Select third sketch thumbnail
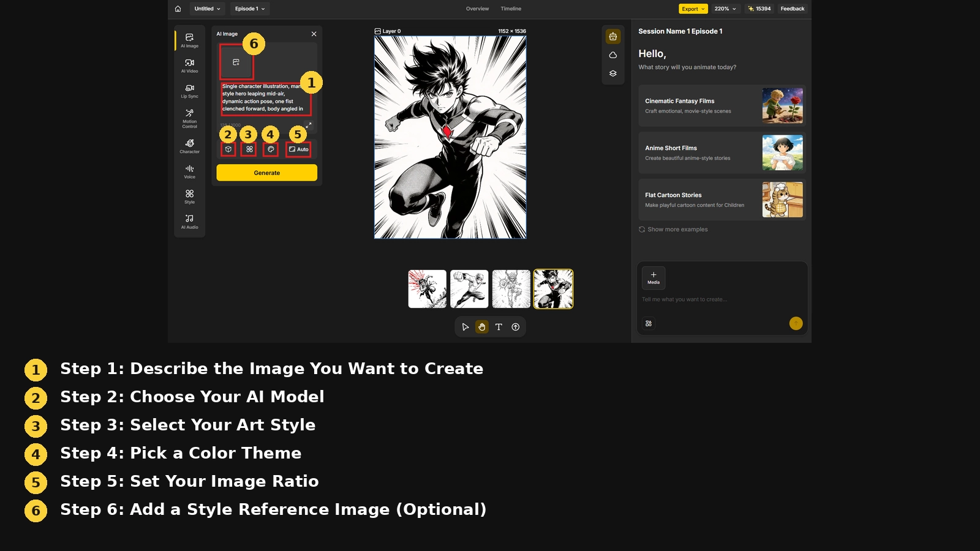980x551 pixels. (511, 289)
